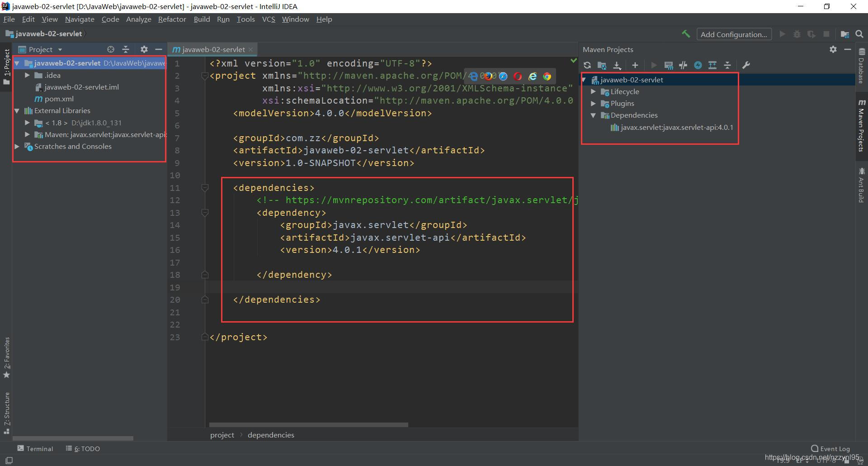The height and width of the screenshot is (466, 868).
Task: Open the Project Structure dialog icon
Action: point(844,34)
